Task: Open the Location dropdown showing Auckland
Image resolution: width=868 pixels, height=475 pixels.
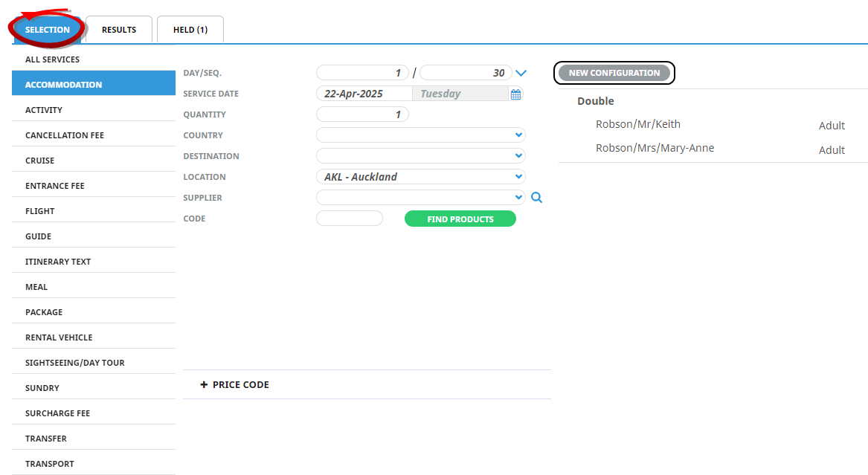Action: [x=421, y=177]
